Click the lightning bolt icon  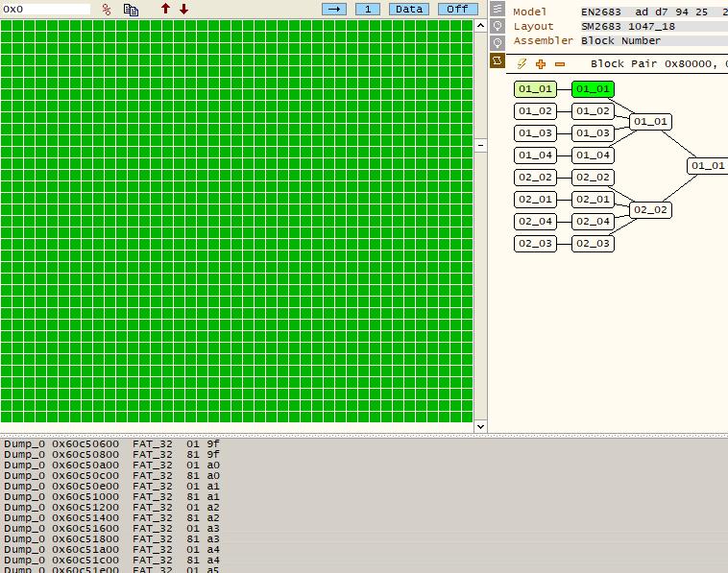pyautogui.click(x=522, y=64)
